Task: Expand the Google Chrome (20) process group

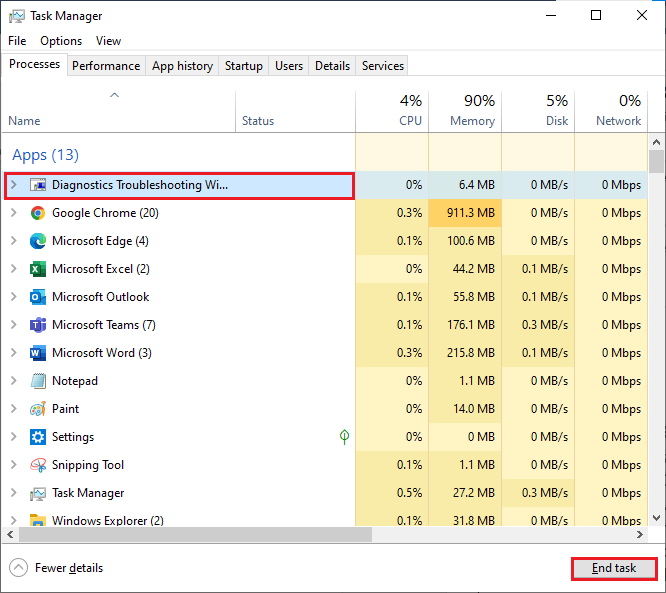Action: [14, 212]
